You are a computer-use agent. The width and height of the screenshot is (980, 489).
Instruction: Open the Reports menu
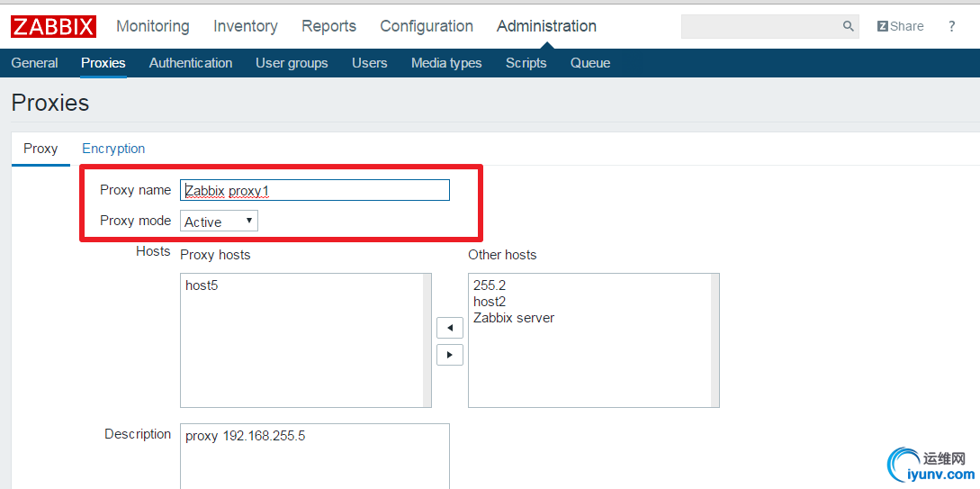pyautogui.click(x=328, y=26)
